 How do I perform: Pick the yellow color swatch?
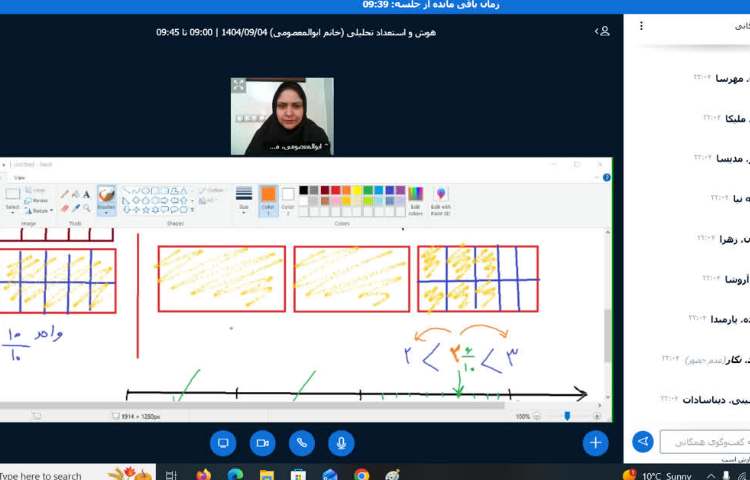tap(357, 190)
